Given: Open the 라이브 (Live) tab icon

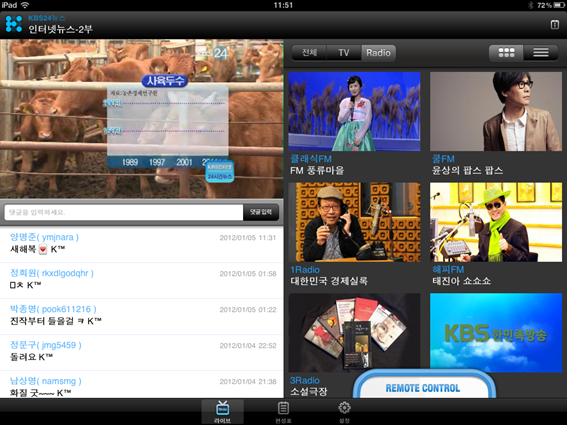Looking at the screenshot, I should [222, 412].
